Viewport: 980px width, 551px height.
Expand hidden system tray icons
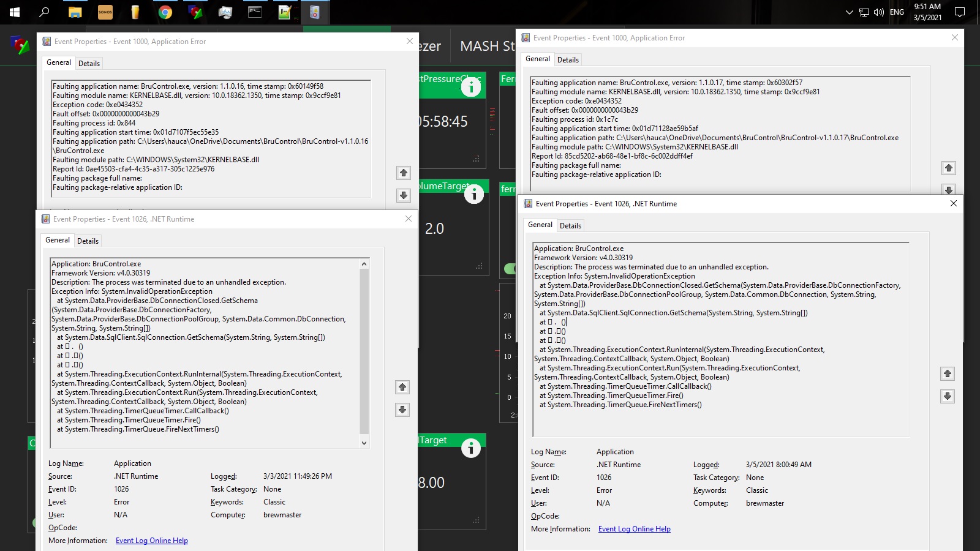[850, 12]
